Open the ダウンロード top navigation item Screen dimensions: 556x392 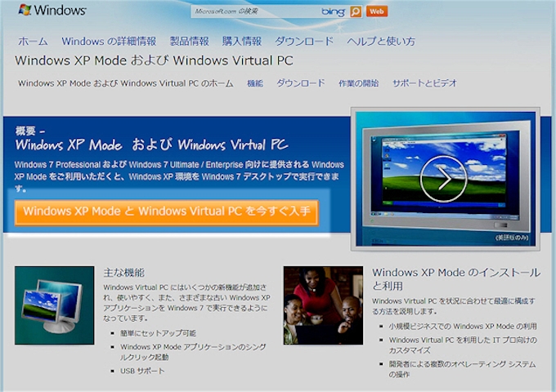[303, 41]
